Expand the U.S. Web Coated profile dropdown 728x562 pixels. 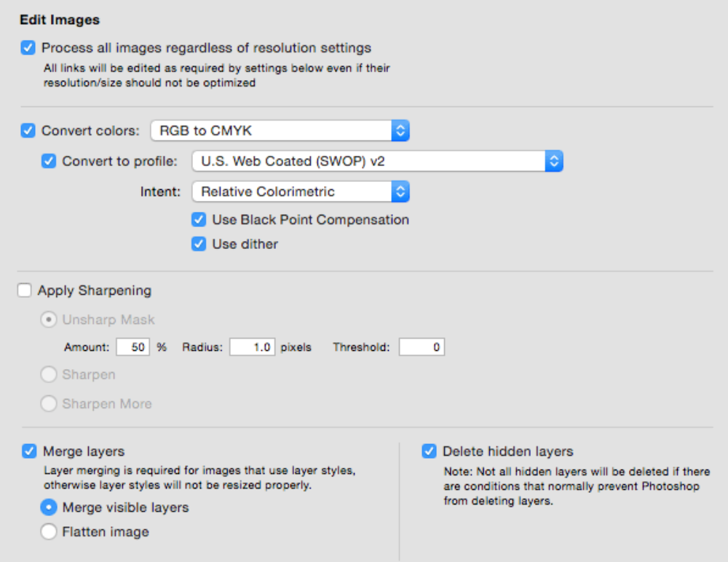[x=377, y=161]
